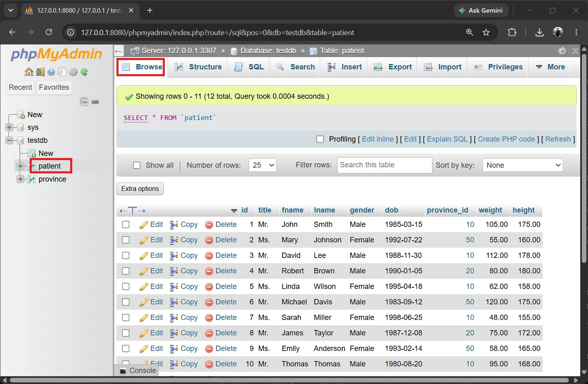Screen dimensions: 588x384
Task: Open the browser downloads icon
Action: (539, 32)
